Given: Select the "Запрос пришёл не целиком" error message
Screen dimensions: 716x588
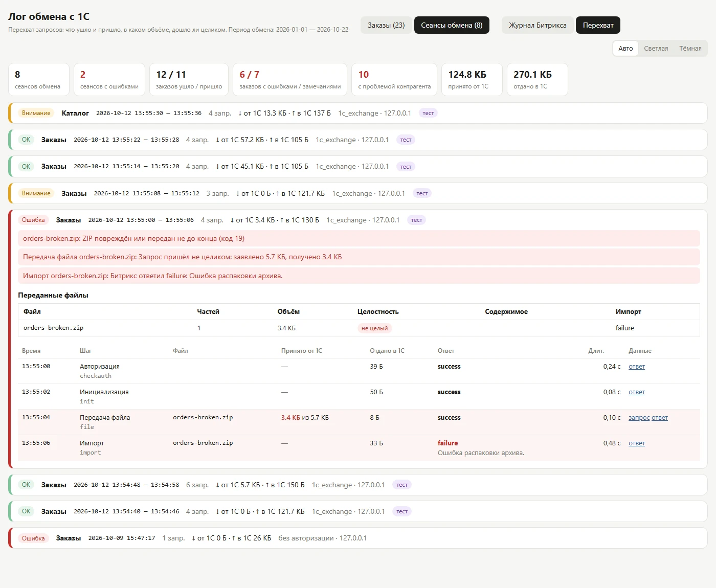Looking at the screenshot, I should [359, 257].
